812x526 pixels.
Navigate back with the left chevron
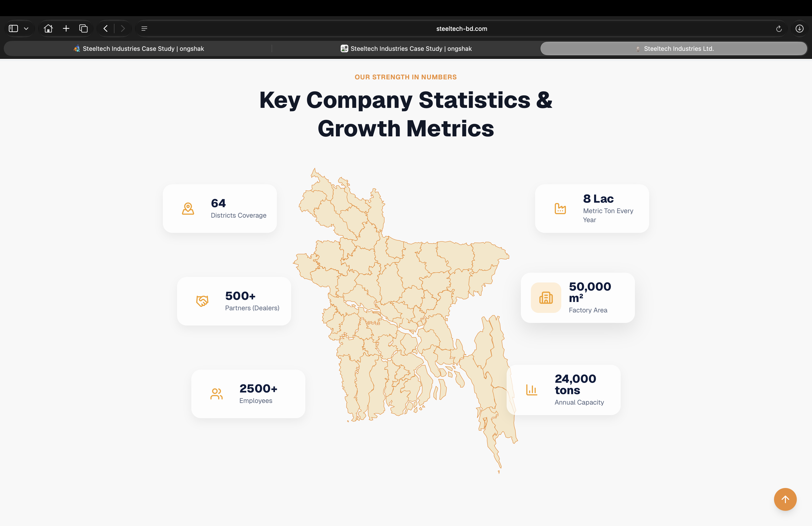pos(105,29)
